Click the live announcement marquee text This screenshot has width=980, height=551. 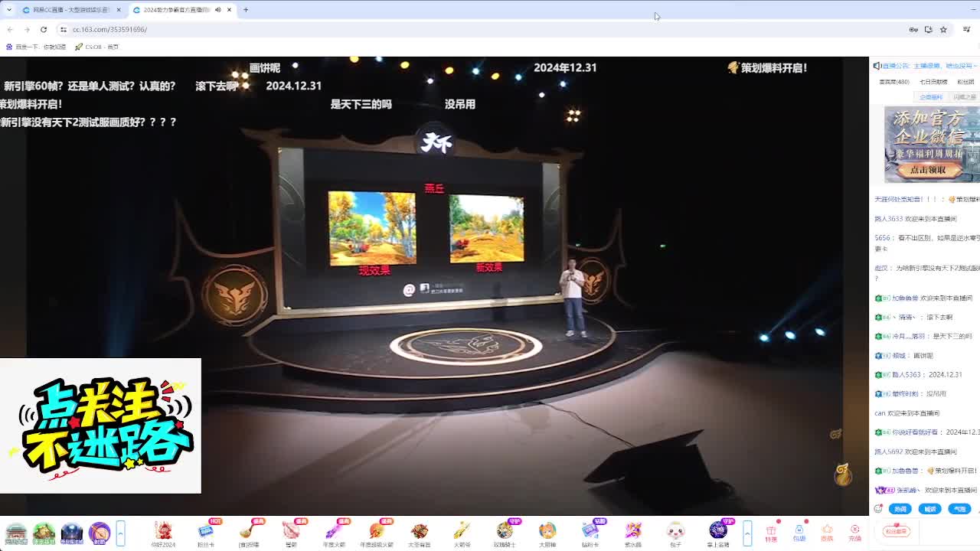click(931, 66)
